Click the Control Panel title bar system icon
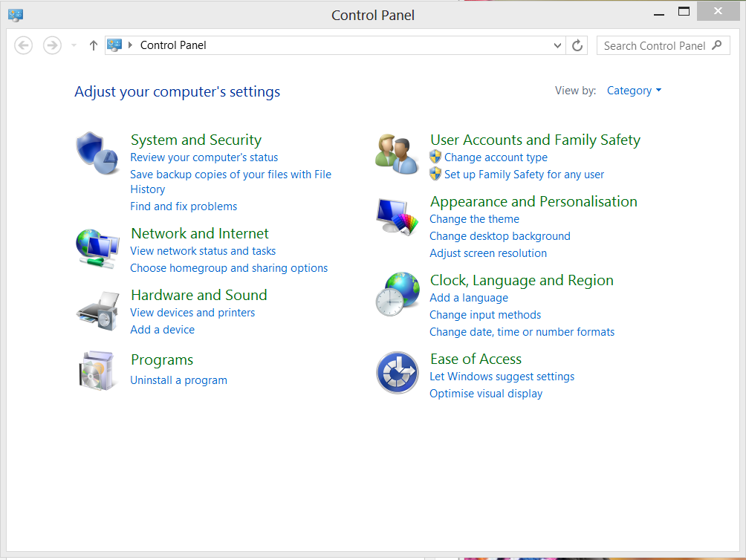Viewport: 746px width, 560px height. (16, 15)
